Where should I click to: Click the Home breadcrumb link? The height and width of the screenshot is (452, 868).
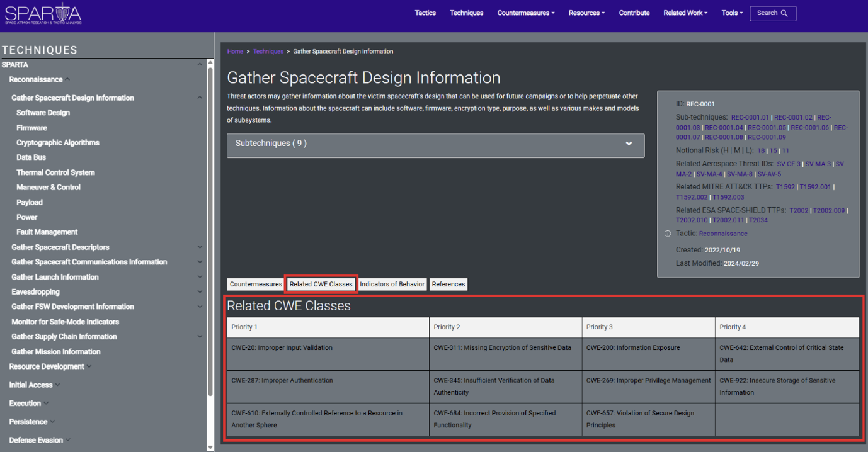click(x=235, y=52)
